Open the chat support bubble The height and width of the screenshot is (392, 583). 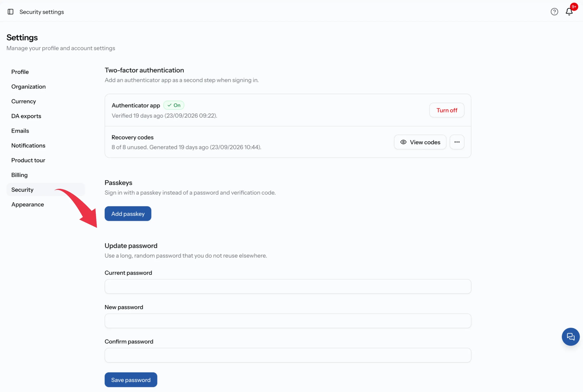pos(571,337)
